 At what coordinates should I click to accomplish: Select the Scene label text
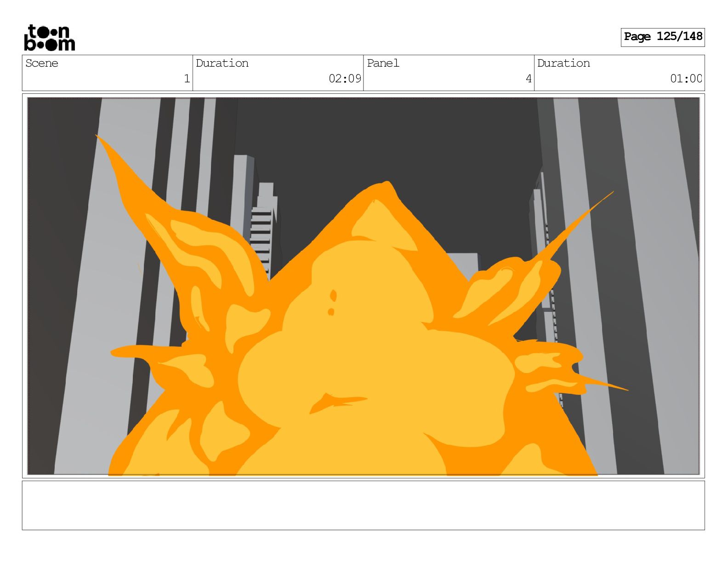point(42,63)
